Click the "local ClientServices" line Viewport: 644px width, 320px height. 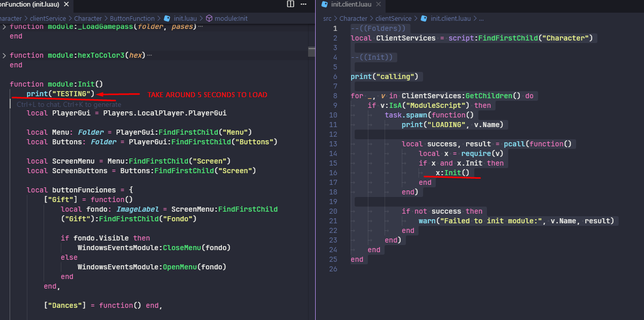tap(472, 38)
